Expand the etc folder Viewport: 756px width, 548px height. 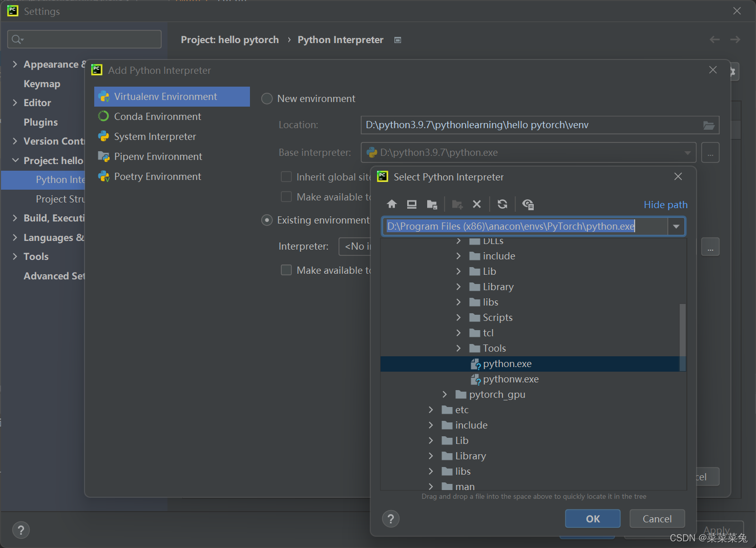tap(431, 410)
